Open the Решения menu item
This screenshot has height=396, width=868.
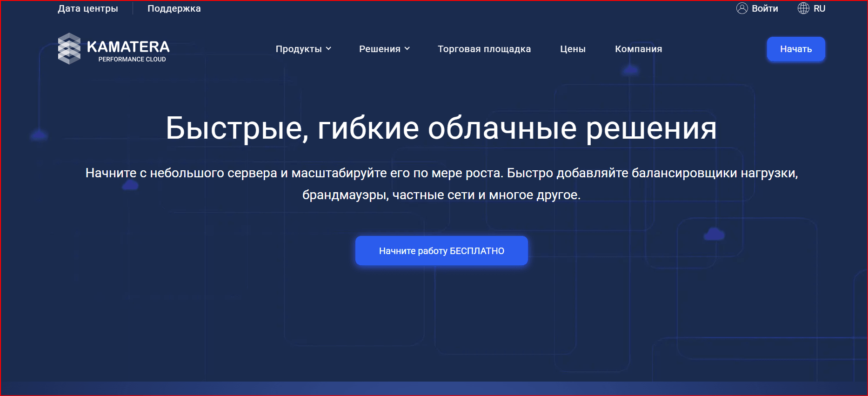[x=380, y=49]
